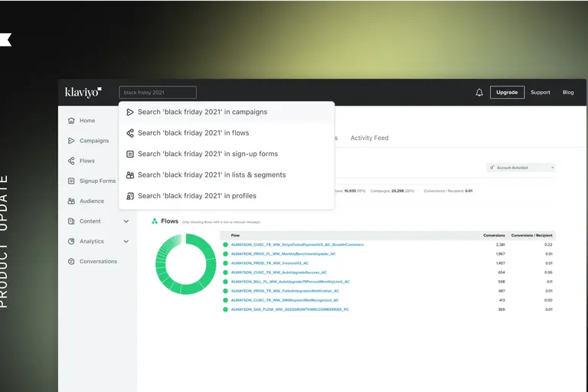
Task: Go to Home in the sidebar
Action: 87,120
